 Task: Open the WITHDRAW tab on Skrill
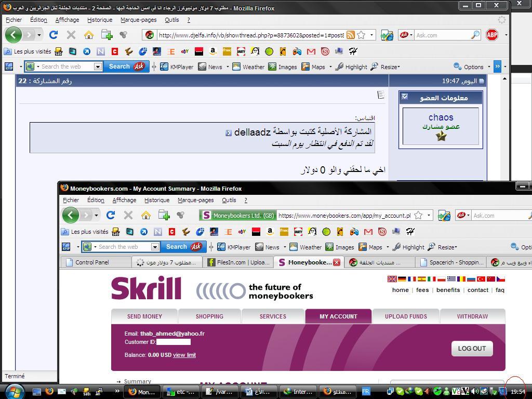click(472, 316)
